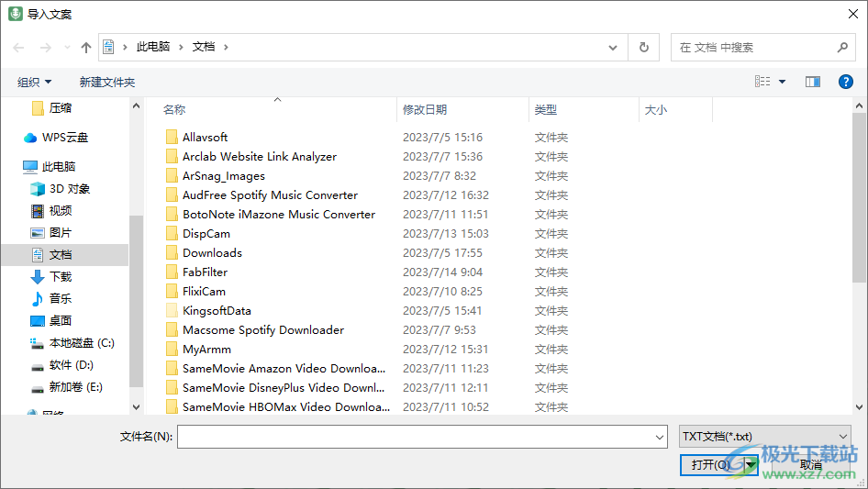This screenshot has width=868, height=489.
Task: Click the sidebar scrollbar down arrow
Action: [136, 407]
